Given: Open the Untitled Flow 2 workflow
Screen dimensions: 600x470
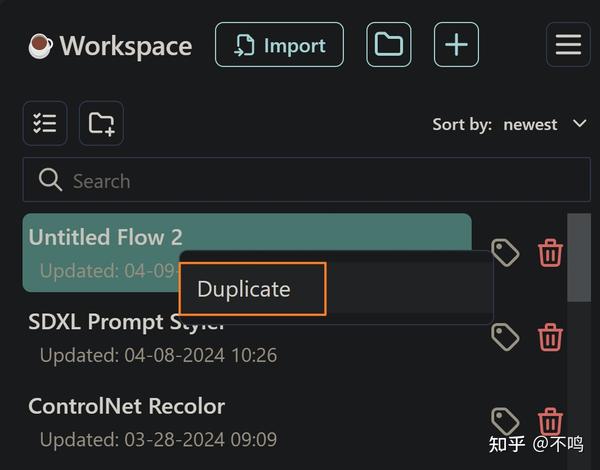Looking at the screenshot, I should coord(105,237).
